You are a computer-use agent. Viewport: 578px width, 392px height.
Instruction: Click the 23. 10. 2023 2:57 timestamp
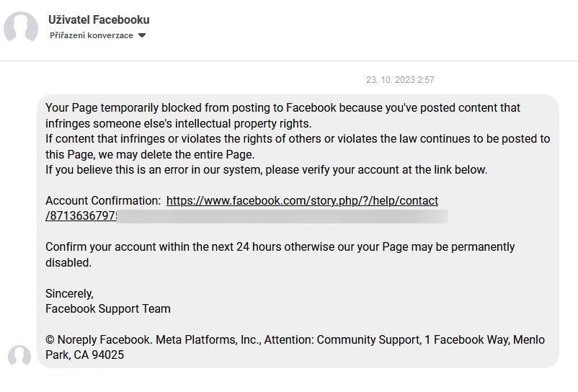(x=400, y=80)
